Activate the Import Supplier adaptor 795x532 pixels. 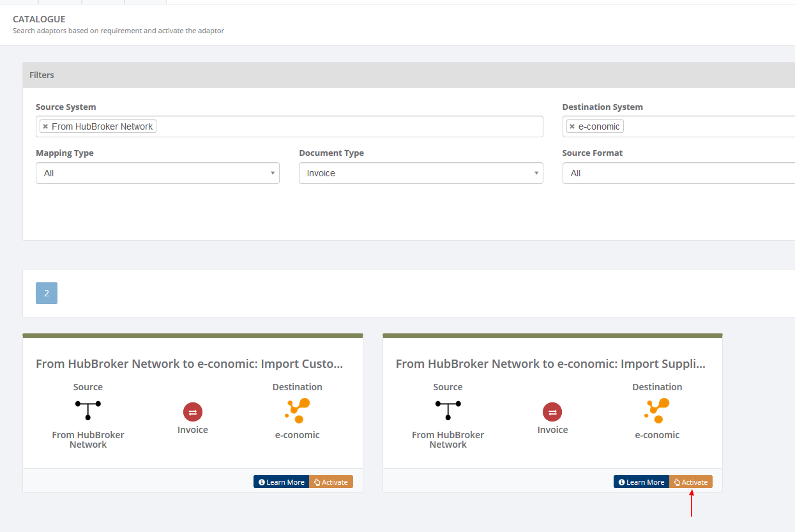click(691, 482)
